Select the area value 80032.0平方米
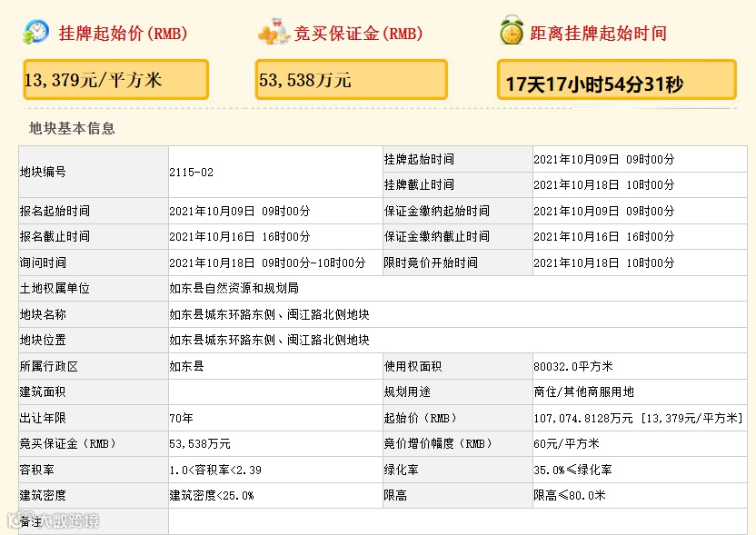The height and width of the screenshot is (535, 756). click(x=572, y=366)
